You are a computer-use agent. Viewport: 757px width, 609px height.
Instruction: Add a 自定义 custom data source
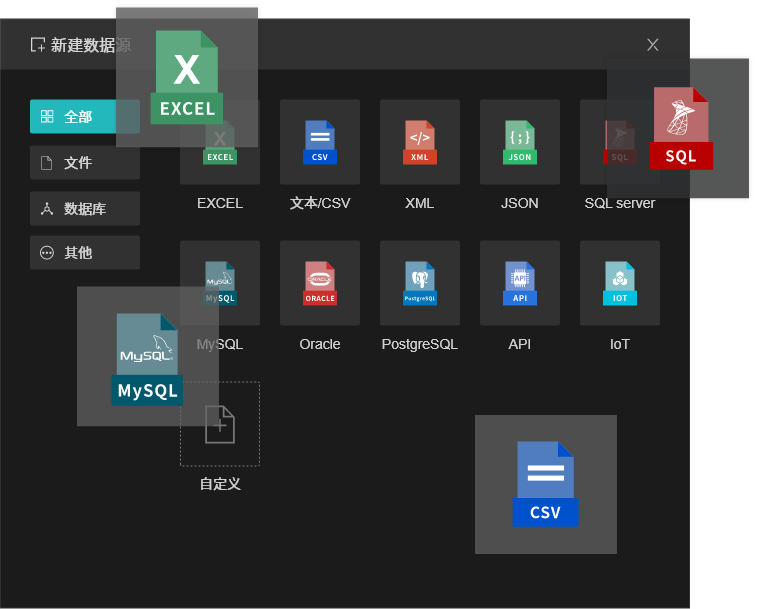coord(220,424)
